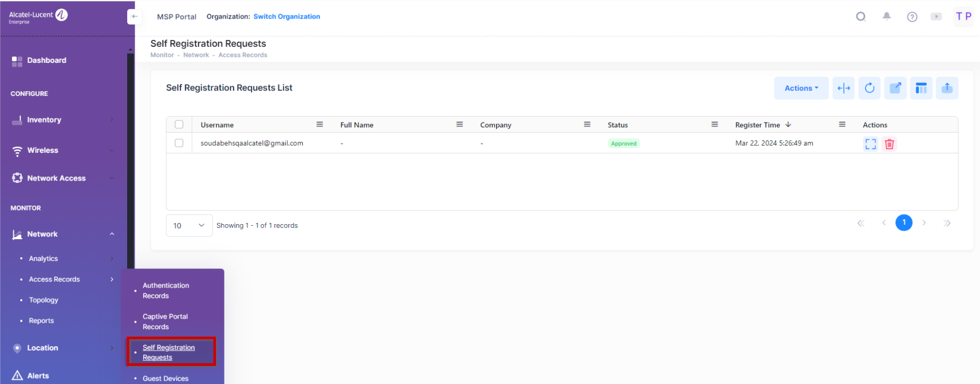Select Authentication Records from the submenu

pos(165,291)
